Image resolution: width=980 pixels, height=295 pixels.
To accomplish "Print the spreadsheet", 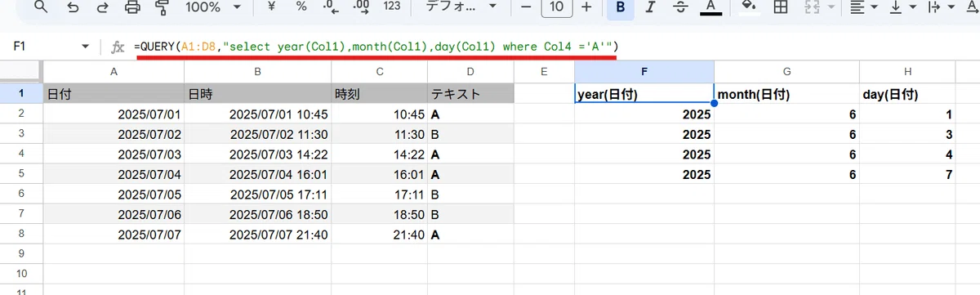I will tap(131, 7).
